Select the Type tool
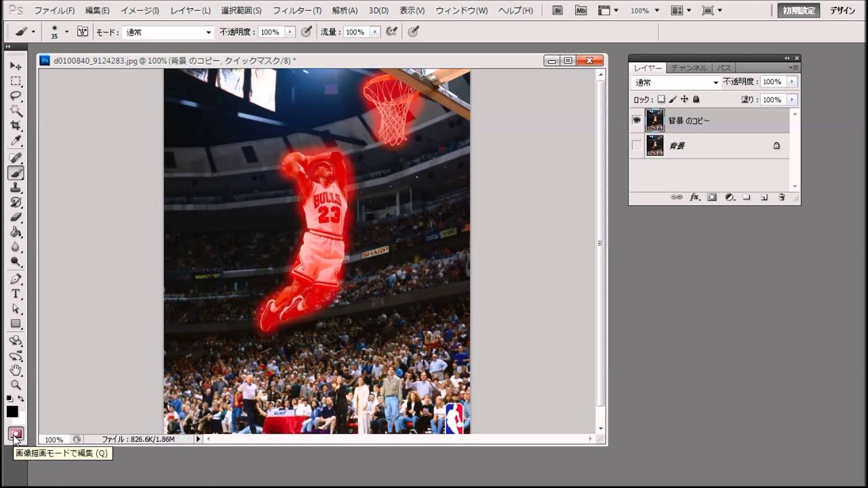The width and height of the screenshot is (868, 488). tap(16, 294)
